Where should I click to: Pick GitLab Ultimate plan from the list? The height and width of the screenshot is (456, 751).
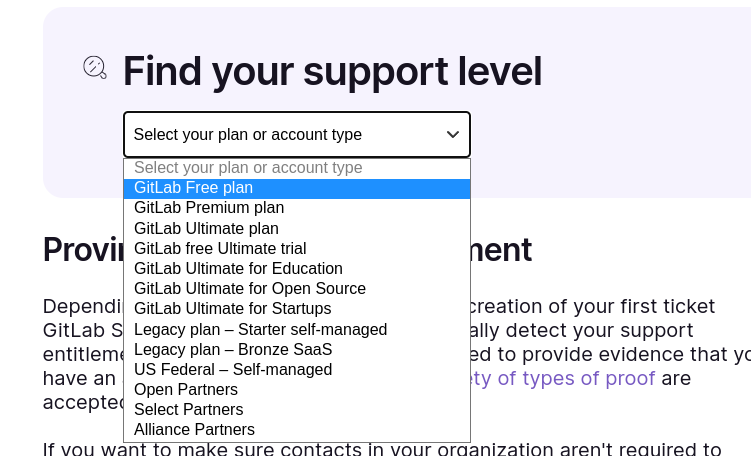pyautogui.click(x=206, y=229)
